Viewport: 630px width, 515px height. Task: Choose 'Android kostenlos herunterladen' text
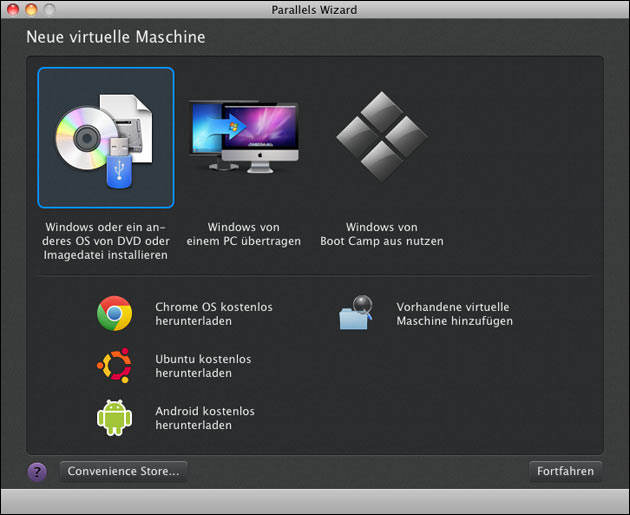pos(205,418)
